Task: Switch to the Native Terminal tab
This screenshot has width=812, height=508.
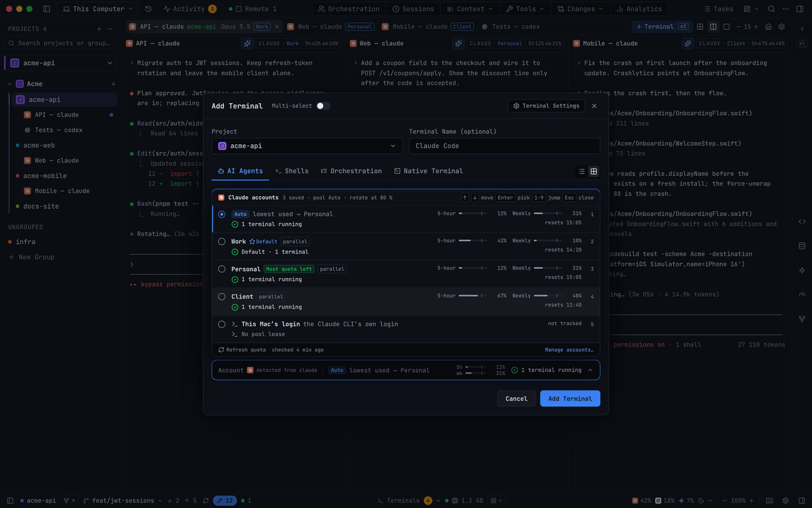Action: [429, 171]
